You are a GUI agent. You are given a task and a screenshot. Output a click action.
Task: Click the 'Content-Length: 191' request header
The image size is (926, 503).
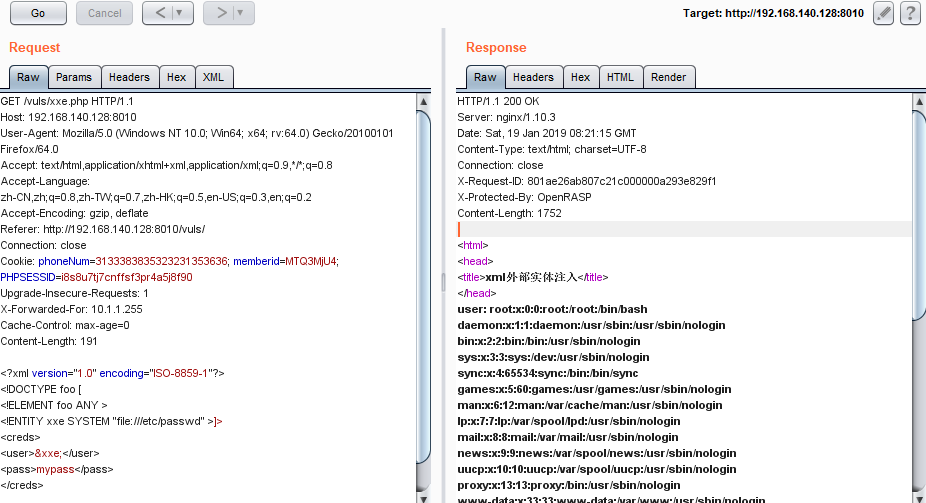pos(49,341)
